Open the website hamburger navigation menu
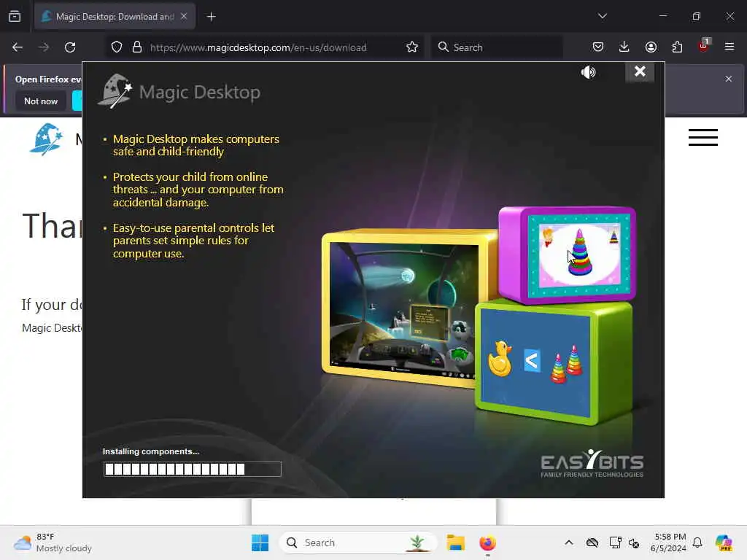 pyautogui.click(x=703, y=138)
